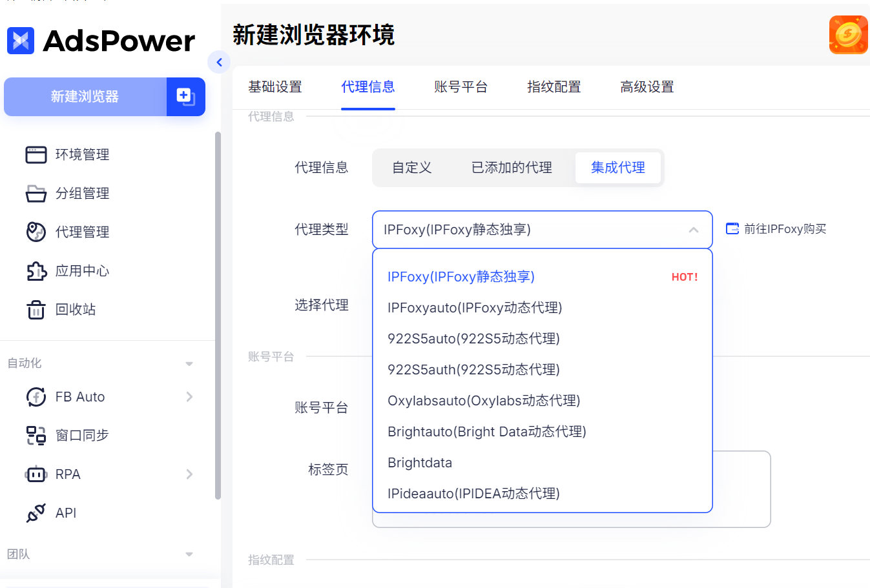
Task: Choose Brightauto(Bright Data动态代理) option
Action: (543, 432)
